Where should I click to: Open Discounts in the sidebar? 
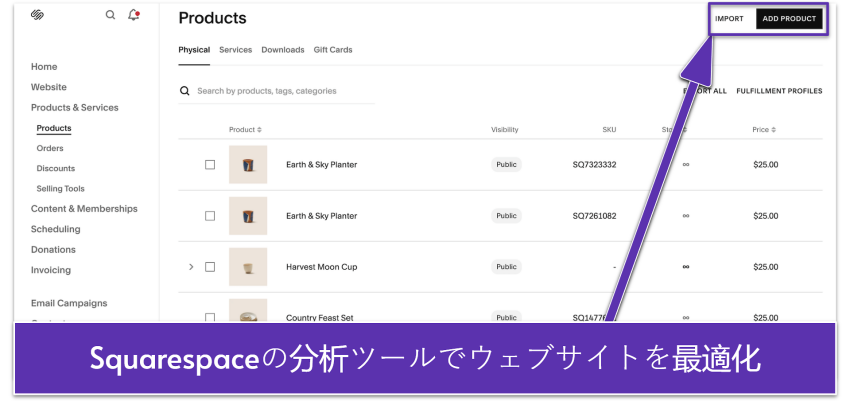[56, 169]
